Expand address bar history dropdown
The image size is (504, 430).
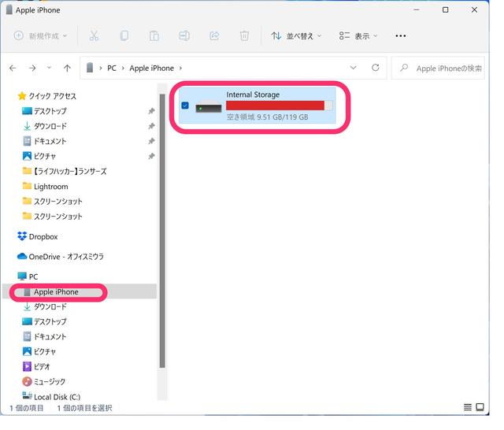pos(353,68)
